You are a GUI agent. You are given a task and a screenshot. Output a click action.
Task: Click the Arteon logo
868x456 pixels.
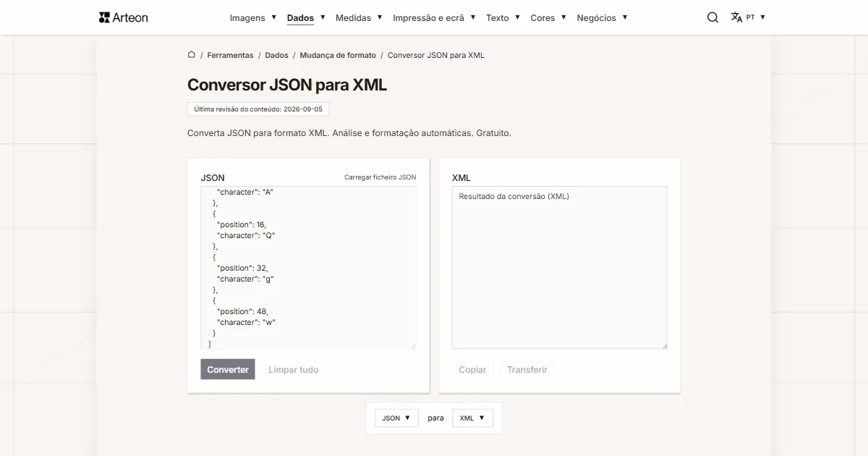point(124,17)
